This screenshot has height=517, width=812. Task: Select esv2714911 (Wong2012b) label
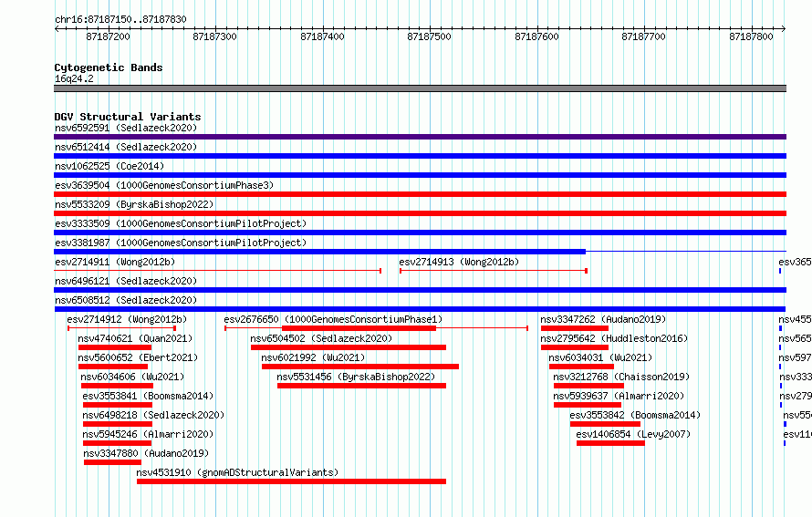tap(115, 262)
